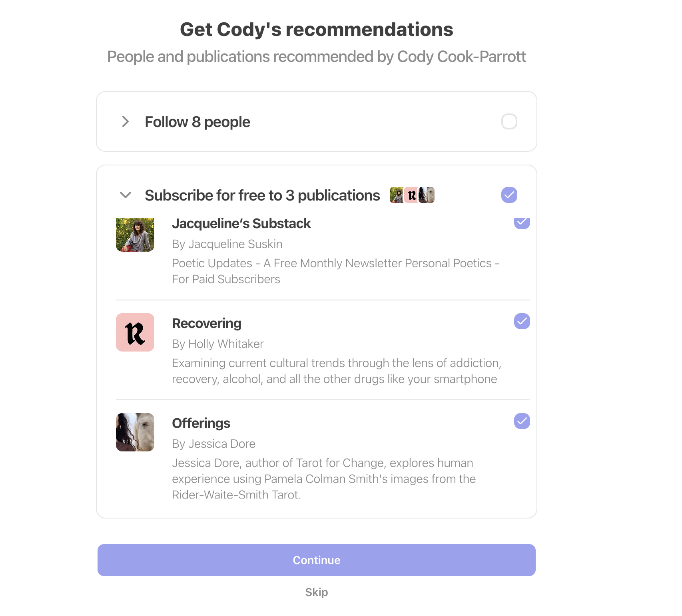Viewport: 682px width, 616px height.
Task: Deselect the Recovering publication checkbox
Action: tap(522, 321)
